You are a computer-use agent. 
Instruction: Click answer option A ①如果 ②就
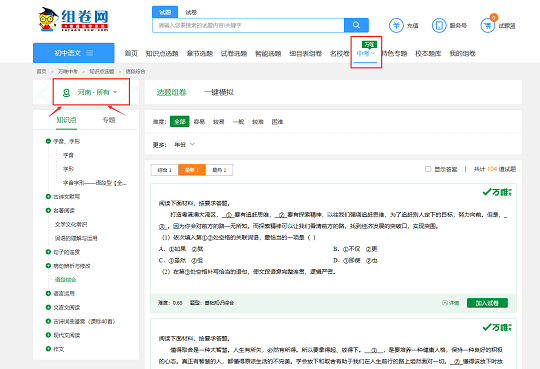(181, 249)
